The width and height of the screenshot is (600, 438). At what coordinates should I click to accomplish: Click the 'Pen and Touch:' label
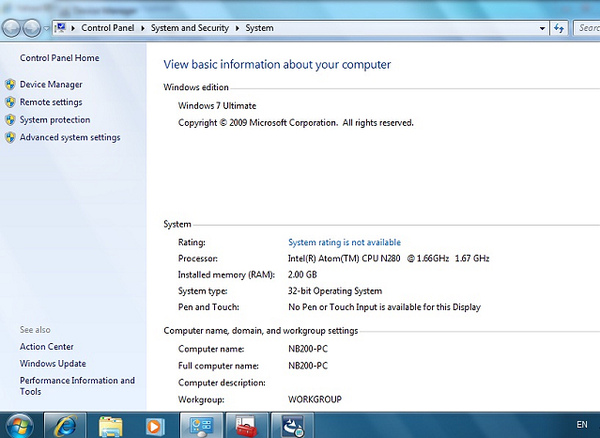tap(209, 307)
